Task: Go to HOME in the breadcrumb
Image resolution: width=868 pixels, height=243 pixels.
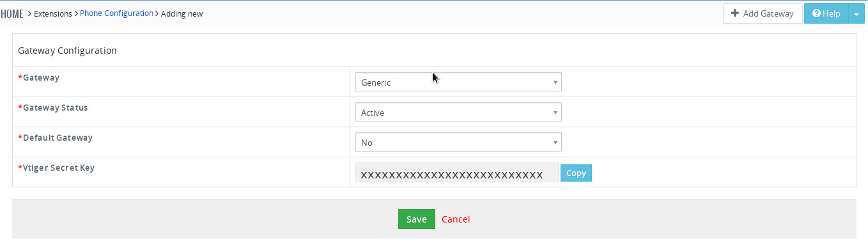Action: [12, 13]
